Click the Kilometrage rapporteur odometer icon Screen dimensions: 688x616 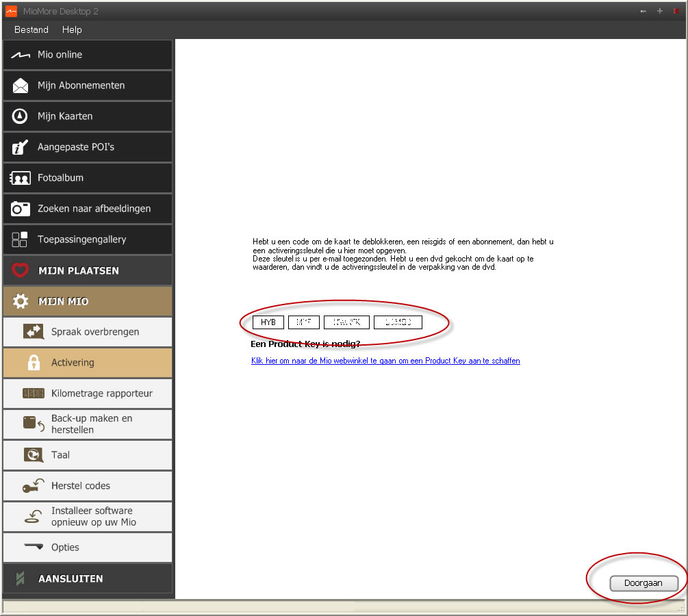(x=34, y=393)
